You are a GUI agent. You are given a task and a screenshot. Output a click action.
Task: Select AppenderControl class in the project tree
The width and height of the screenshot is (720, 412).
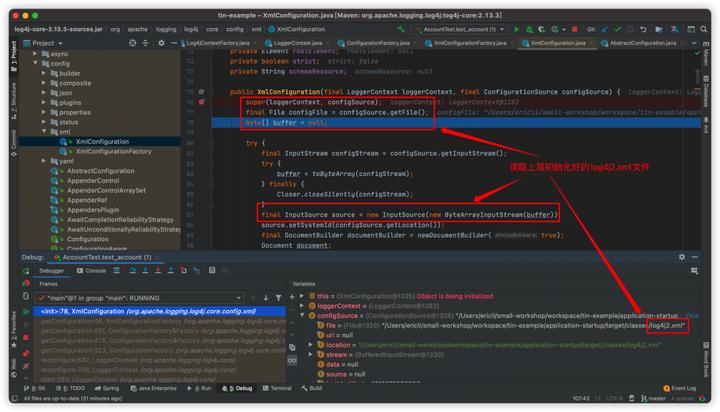[x=93, y=181]
